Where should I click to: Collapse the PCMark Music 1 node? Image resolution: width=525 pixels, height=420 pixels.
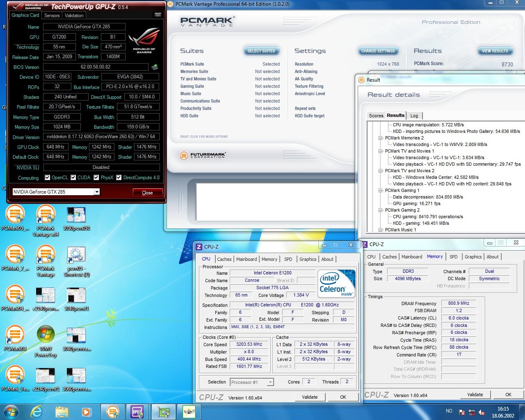coord(381,230)
